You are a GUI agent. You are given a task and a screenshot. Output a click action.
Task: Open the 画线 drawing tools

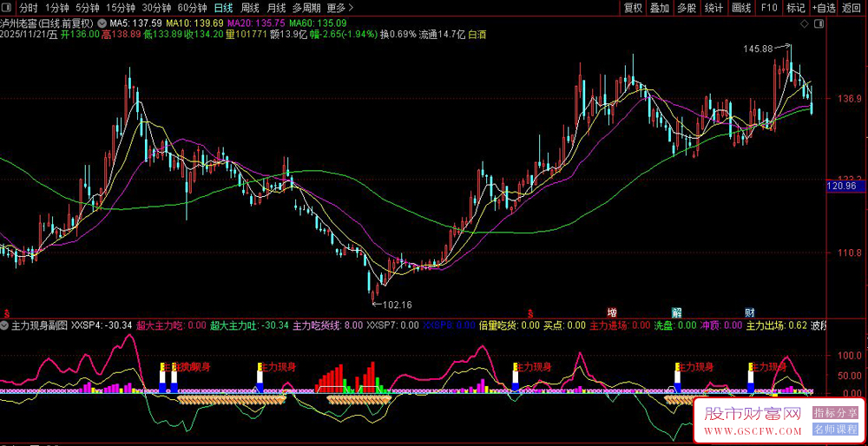(x=741, y=8)
